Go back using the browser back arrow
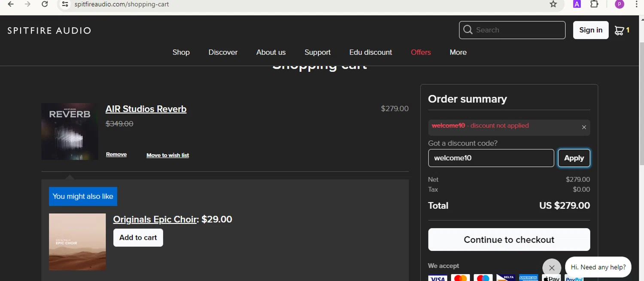This screenshot has width=644, height=281. 11,4
